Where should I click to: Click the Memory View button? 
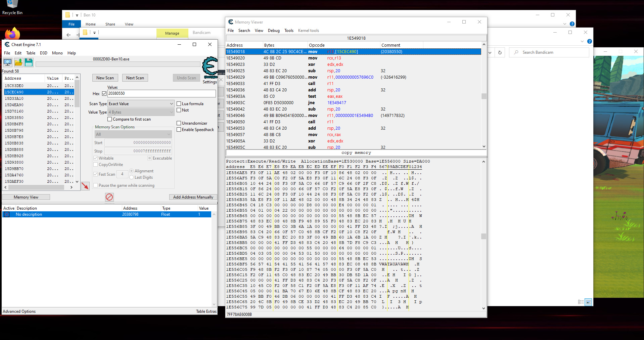(x=26, y=197)
